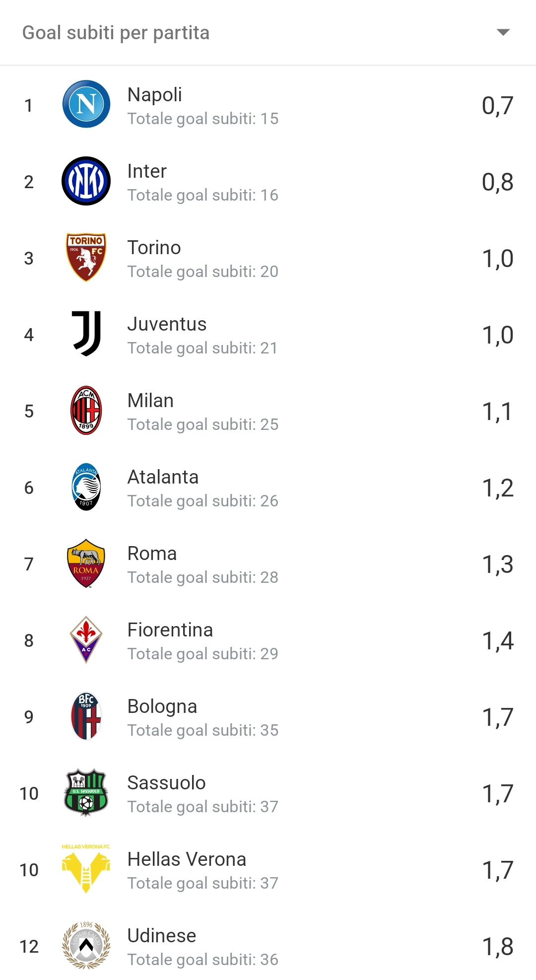The image size is (536, 980).
Task: Tap the Fiorentina crest
Action: (x=86, y=639)
